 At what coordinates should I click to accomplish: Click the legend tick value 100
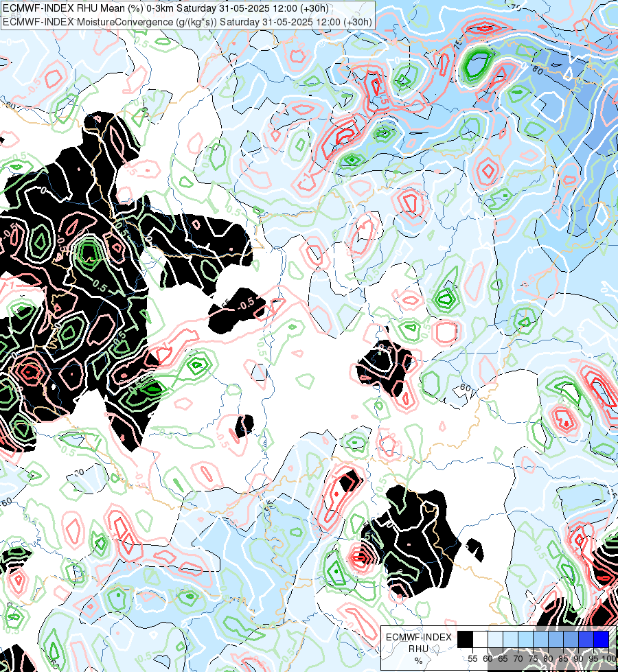click(x=610, y=659)
